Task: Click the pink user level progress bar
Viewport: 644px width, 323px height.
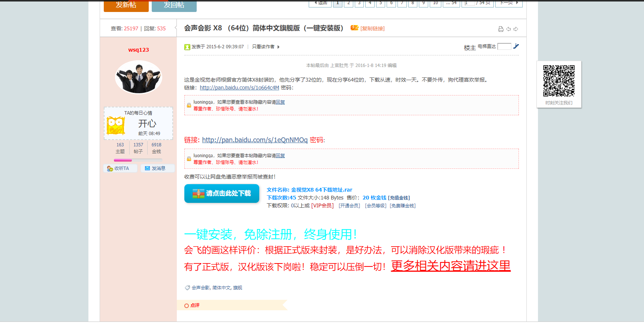Action: tap(138, 160)
